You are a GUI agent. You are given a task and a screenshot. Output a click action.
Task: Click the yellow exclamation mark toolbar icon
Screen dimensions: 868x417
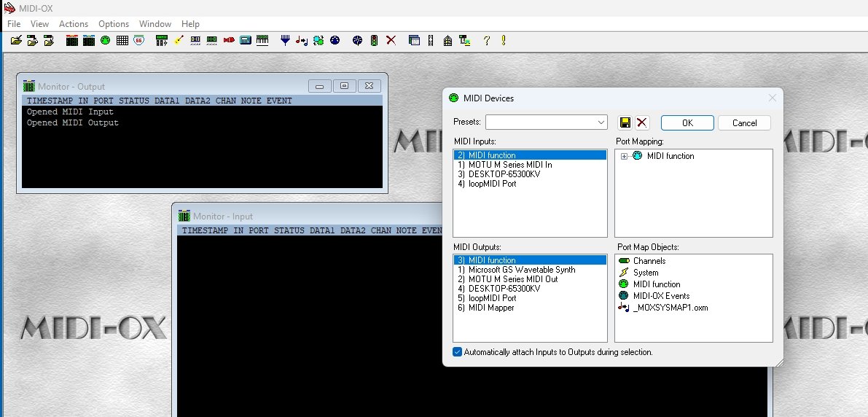tap(503, 40)
